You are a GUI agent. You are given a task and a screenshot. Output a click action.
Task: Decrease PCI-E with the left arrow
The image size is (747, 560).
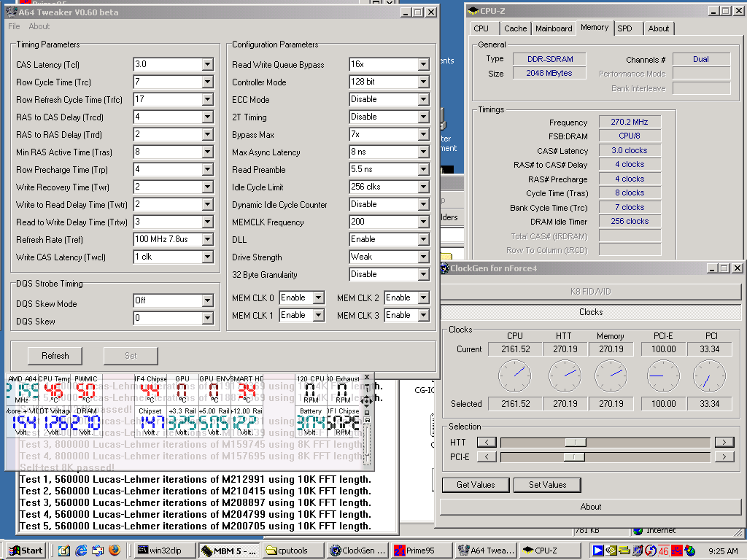(487, 456)
